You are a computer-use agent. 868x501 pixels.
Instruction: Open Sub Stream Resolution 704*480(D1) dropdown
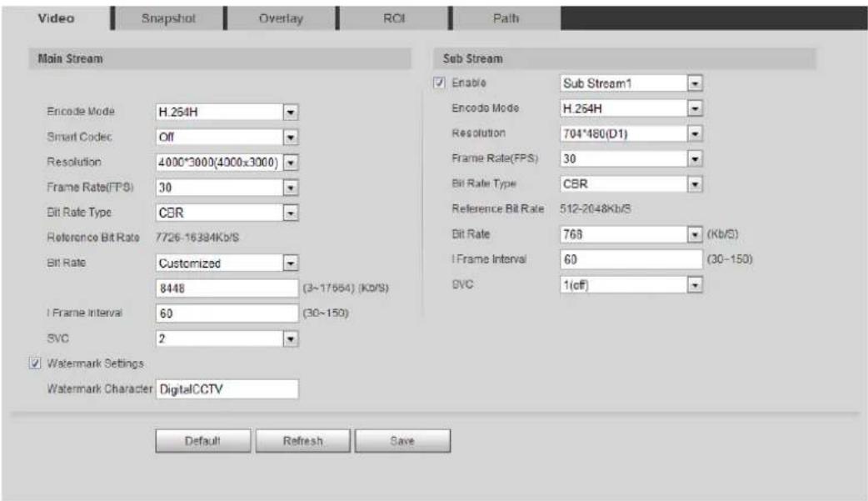click(x=631, y=133)
